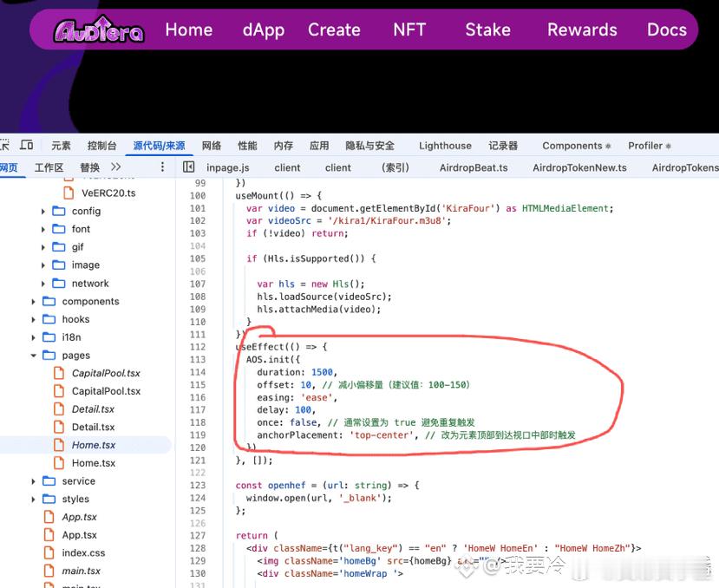Expand the components folder
719x588 pixels.
(34, 301)
